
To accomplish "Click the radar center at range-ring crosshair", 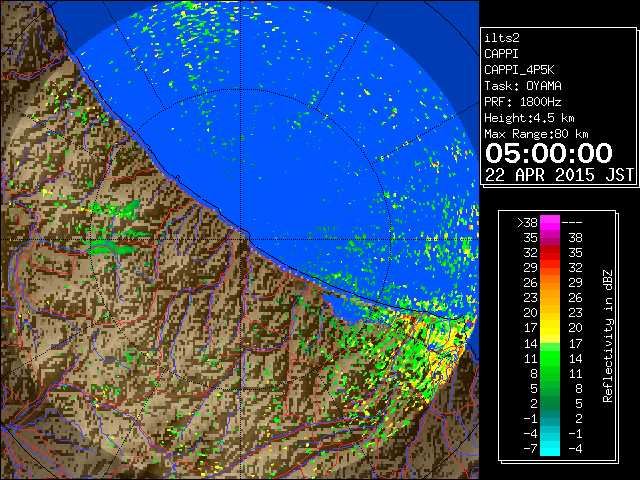I will (241, 240).
